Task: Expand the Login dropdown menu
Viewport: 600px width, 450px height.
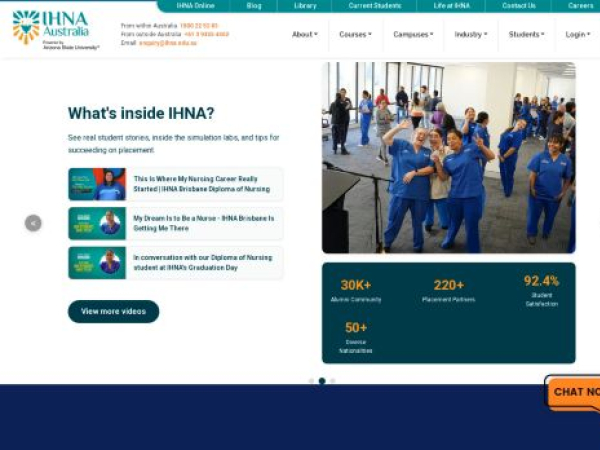Action: 578,34
